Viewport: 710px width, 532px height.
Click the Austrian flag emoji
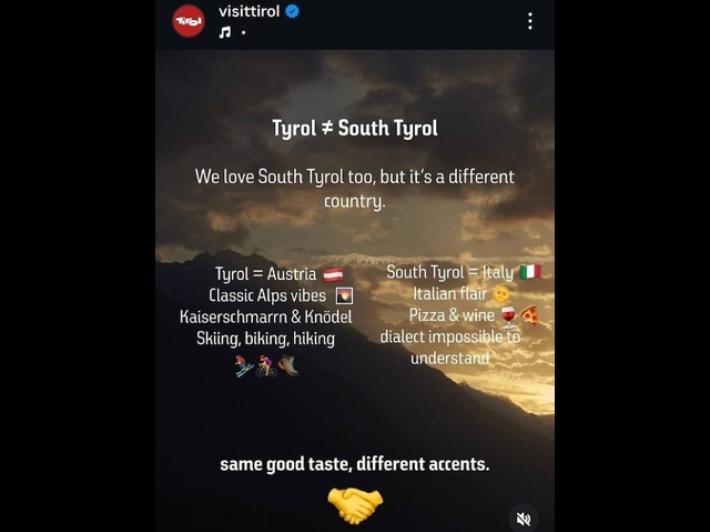pyautogui.click(x=333, y=275)
